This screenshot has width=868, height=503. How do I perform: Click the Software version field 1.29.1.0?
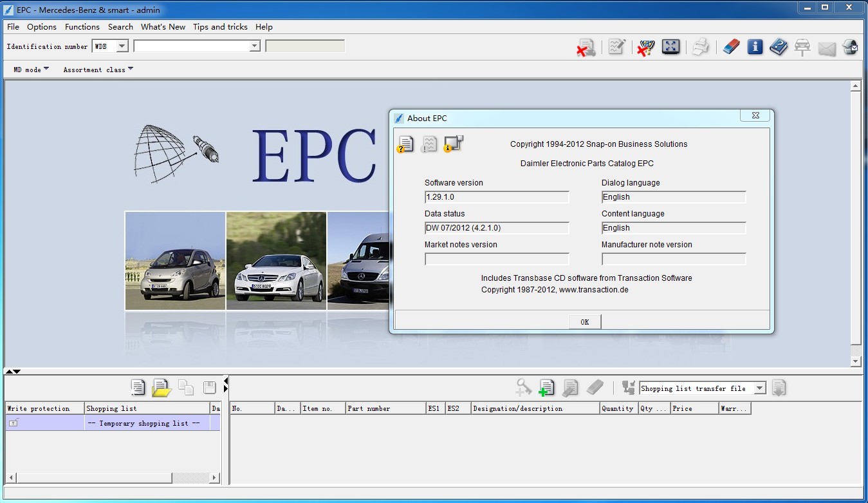tap(497, 197)
